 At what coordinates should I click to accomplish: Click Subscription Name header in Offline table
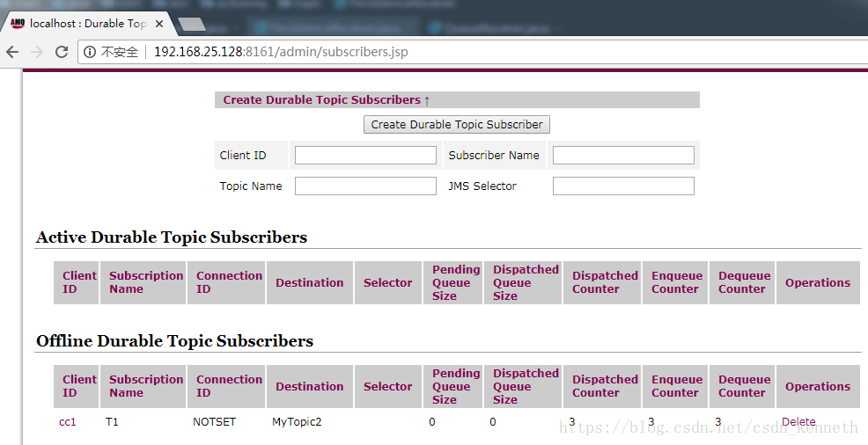[x=143, y=386]
